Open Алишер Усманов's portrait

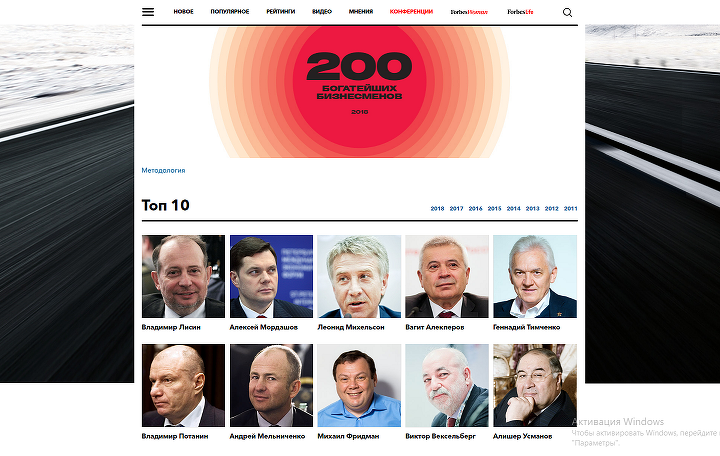click(535, 385)
